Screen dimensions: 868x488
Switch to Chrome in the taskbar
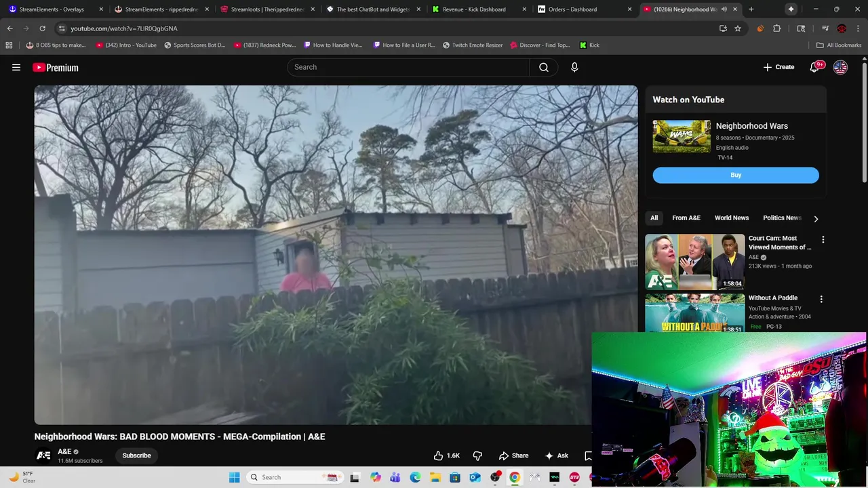[x=515, y=477]
